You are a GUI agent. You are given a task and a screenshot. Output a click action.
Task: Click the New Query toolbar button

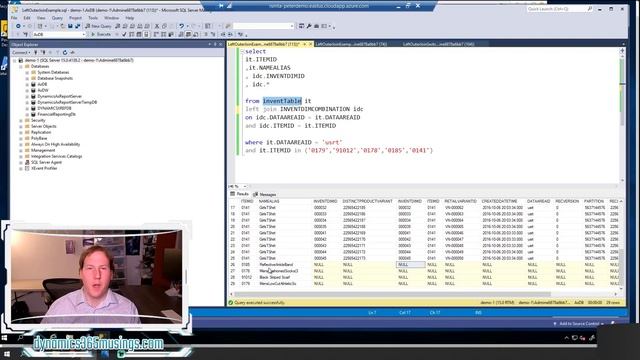[98, 26]
